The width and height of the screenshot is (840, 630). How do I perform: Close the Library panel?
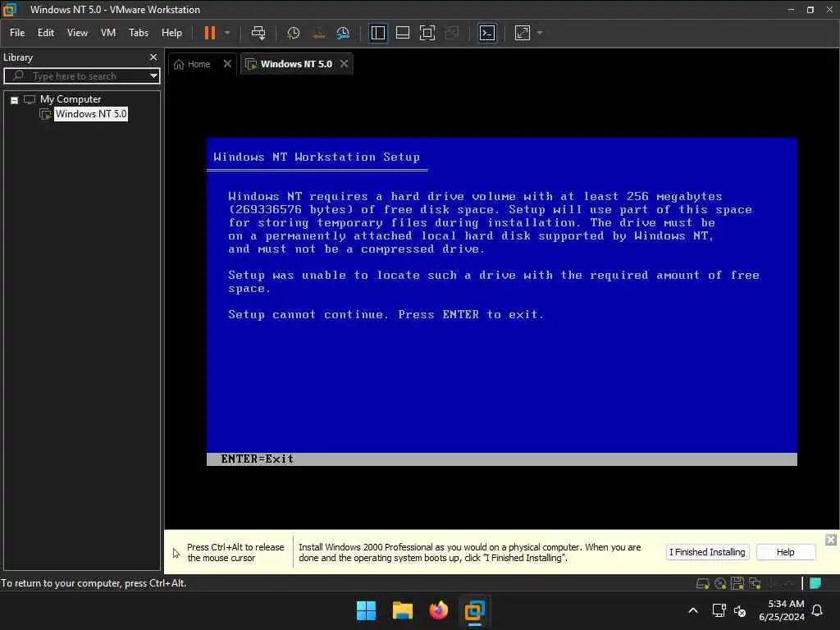(x=153, y=57)
